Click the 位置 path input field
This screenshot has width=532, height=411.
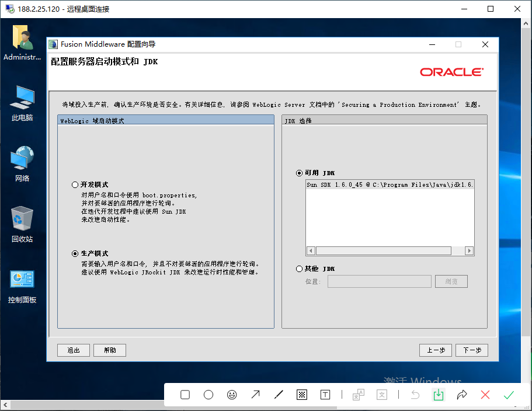(x=380, y=281)
